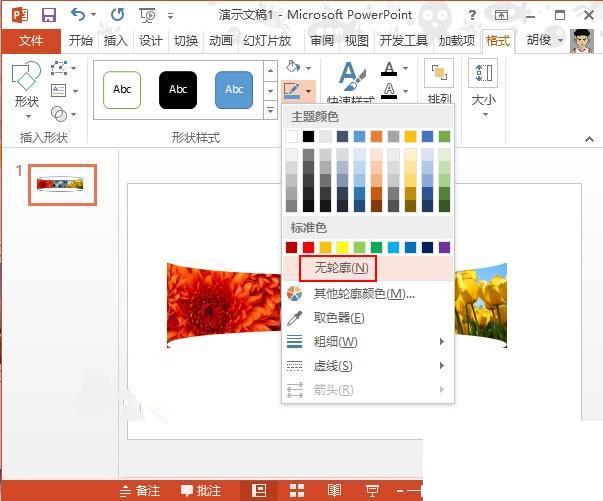The height and width of the screenshot is (501, 603).
Task: Click the Save icon in quick access toolbar
Action: coord(49,15)
